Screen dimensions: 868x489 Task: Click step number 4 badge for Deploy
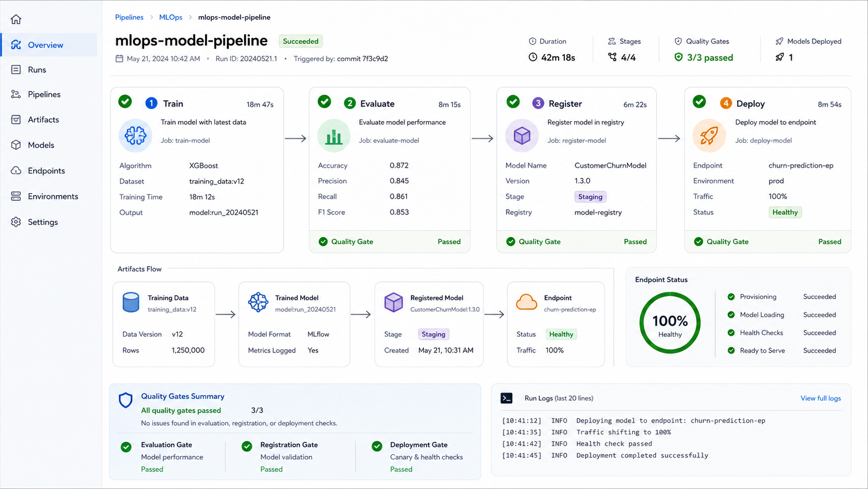coord(726,103)
